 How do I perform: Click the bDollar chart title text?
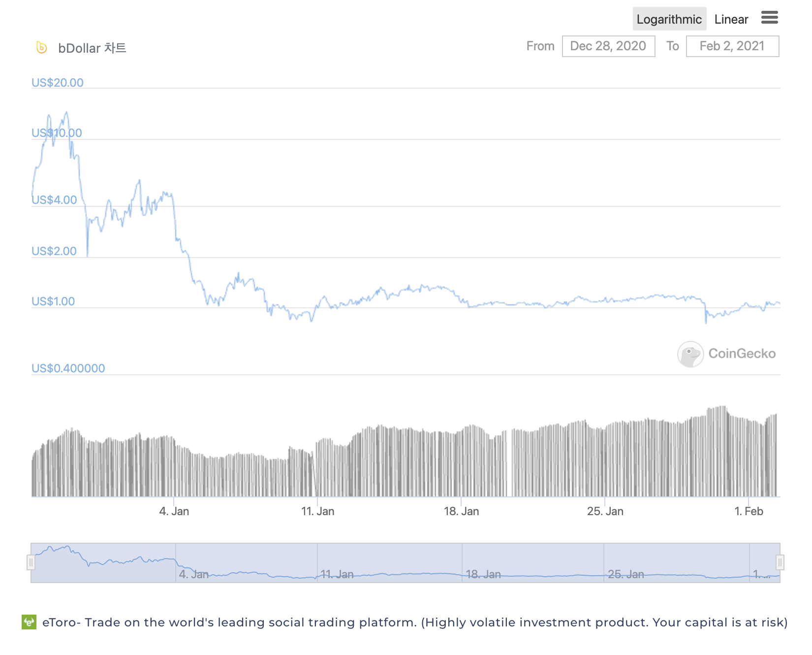coord(93,48)
